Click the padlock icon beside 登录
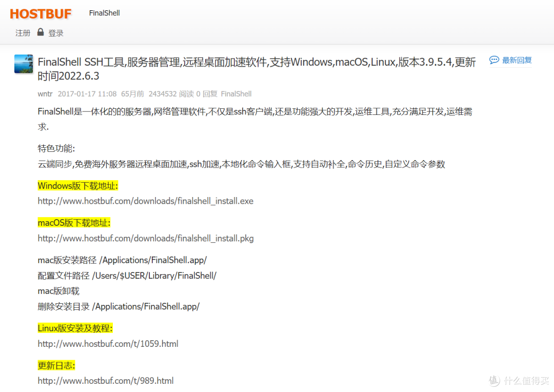554x392 pixels. click(x=40, y=33)
